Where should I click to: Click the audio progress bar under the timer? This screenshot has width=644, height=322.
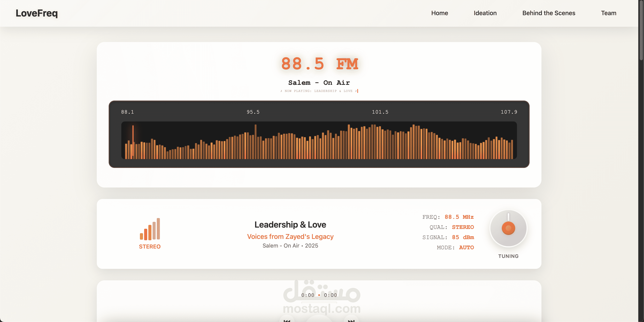tap(319, 302)
